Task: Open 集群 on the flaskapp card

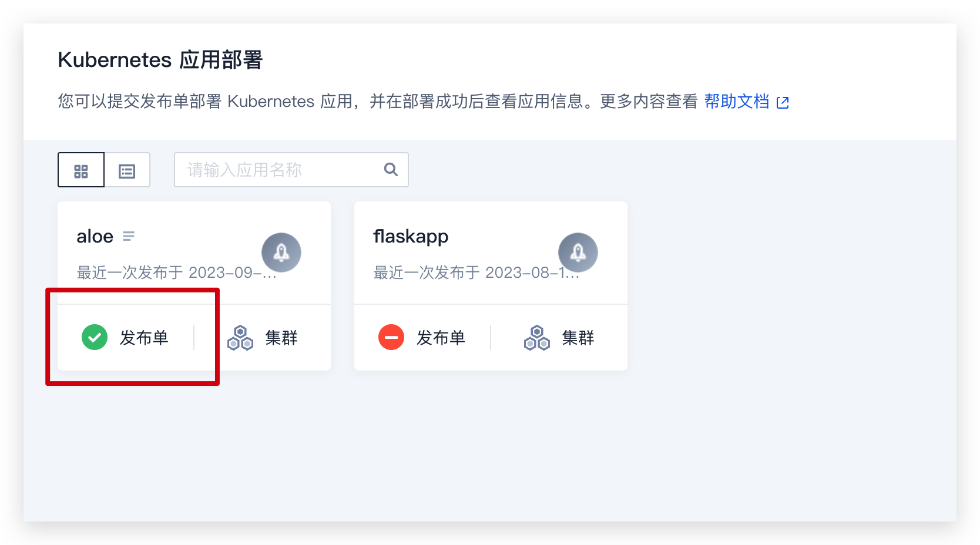Action: (578, 338)
